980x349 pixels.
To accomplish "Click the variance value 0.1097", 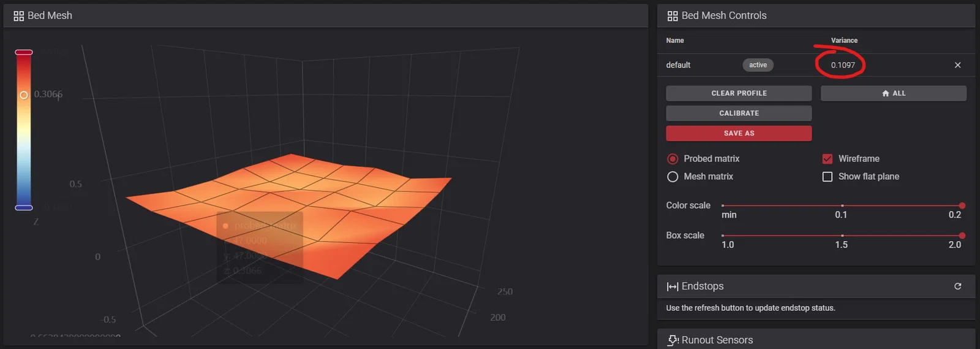I will [x=843, y=65].
